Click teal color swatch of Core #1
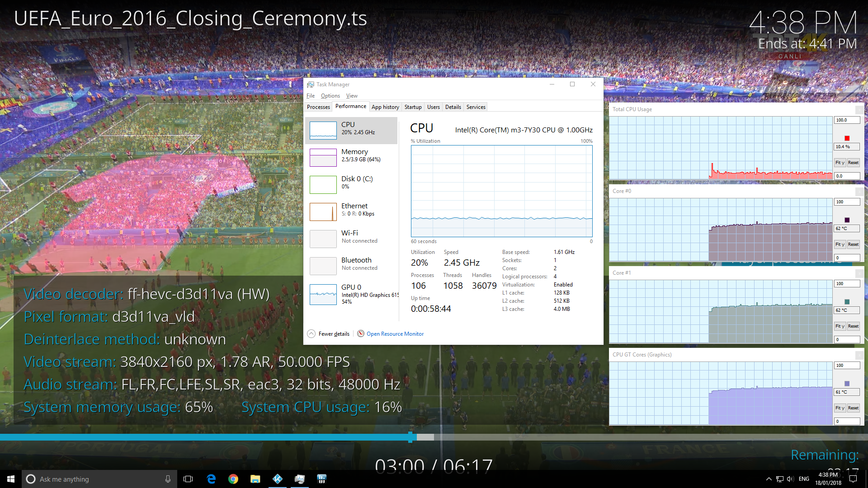The width and height of the screenshot is (868, 488). [847, 302]
